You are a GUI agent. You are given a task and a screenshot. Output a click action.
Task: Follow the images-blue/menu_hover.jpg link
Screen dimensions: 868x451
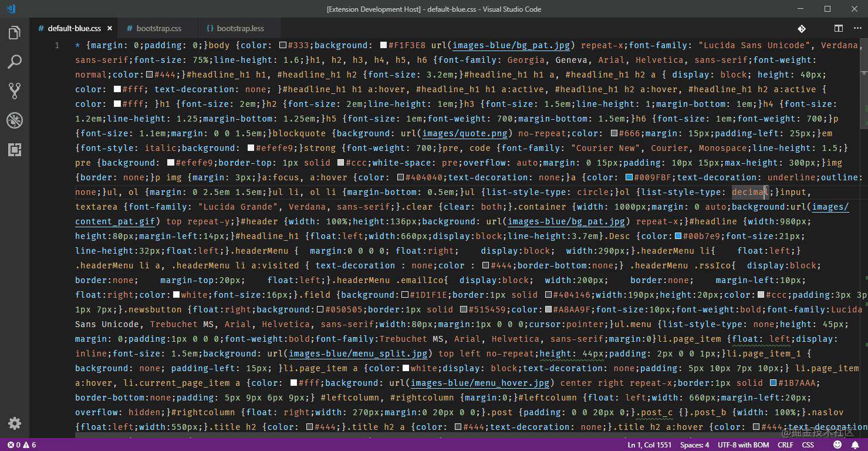tap(480, 383)
